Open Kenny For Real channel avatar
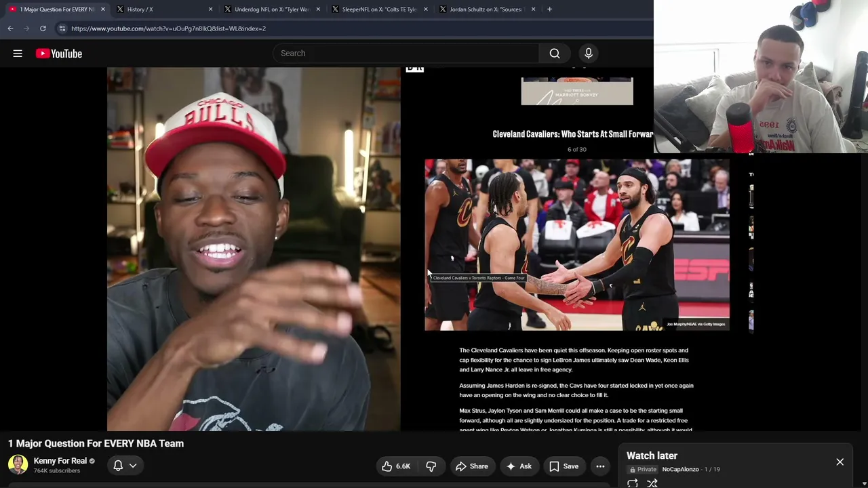Viewport: 868px width, 488px height. 18,464
